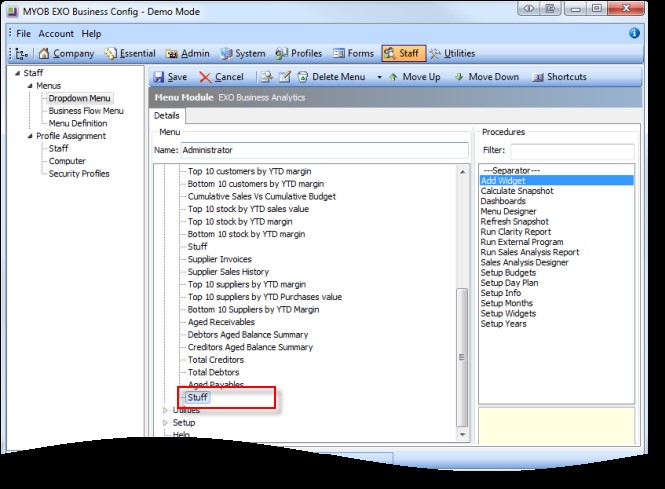Click the edit menu pencil icon

[x=285, y=77]
